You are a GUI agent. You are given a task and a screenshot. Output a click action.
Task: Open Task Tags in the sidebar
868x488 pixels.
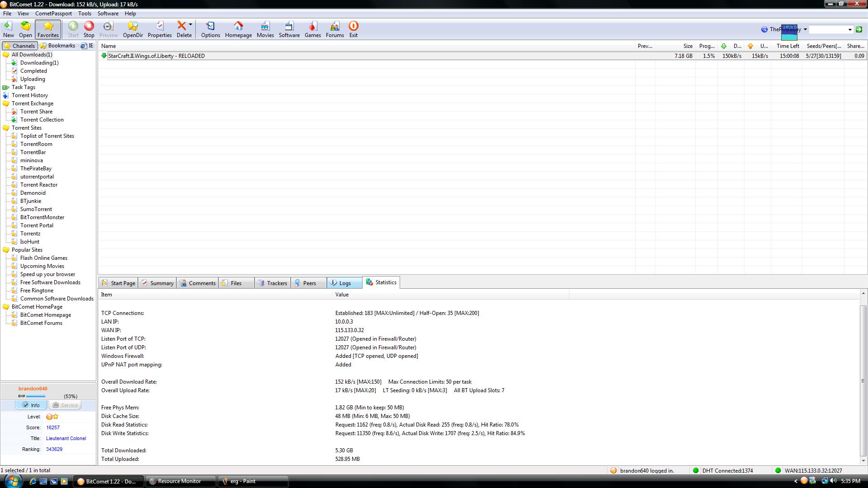click(24, 87)
